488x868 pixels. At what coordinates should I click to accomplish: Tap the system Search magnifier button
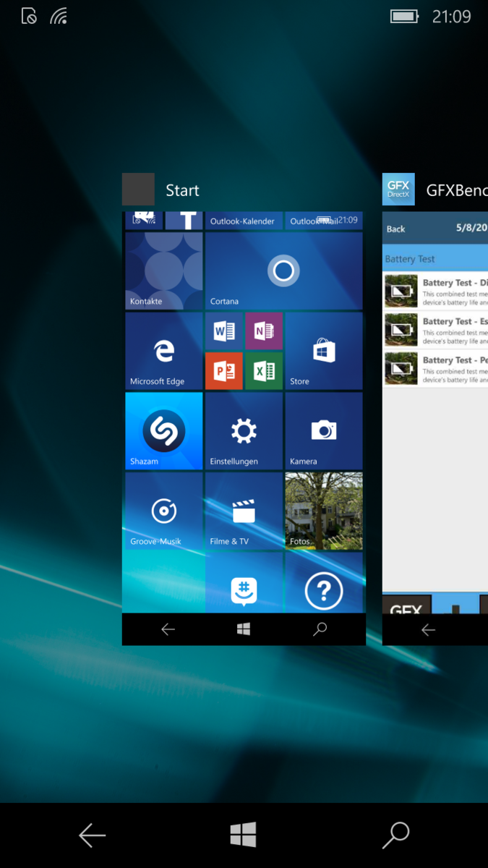[395, 835]
